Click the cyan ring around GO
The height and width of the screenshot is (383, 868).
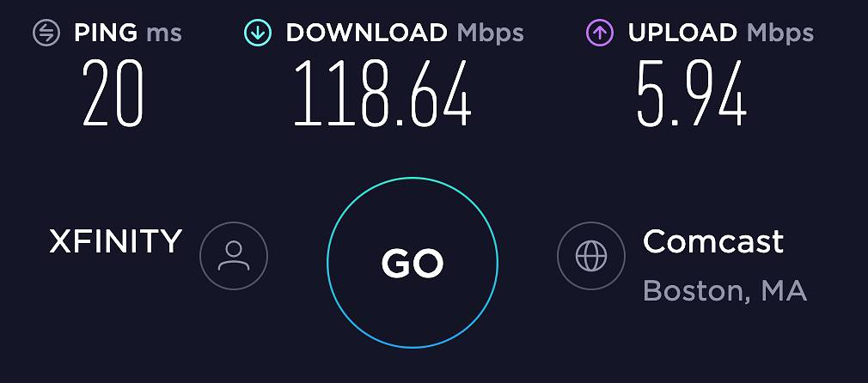point(413,179)
